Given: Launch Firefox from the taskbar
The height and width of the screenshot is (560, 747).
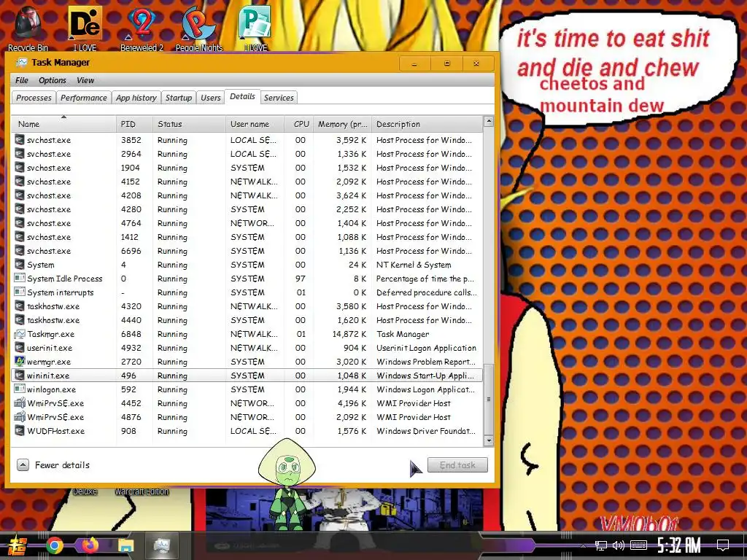Looking at the screenshot, I should pos(90,545).
